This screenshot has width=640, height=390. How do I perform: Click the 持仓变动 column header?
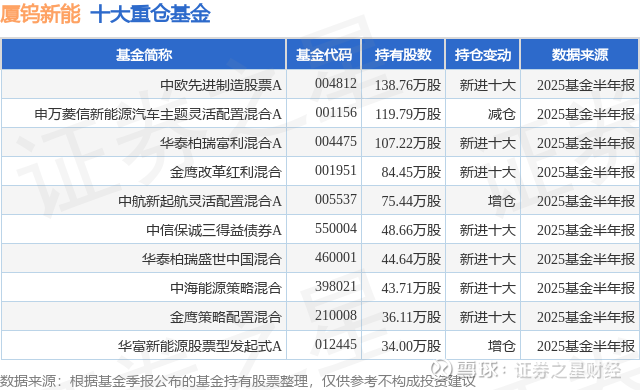(483, 55)
